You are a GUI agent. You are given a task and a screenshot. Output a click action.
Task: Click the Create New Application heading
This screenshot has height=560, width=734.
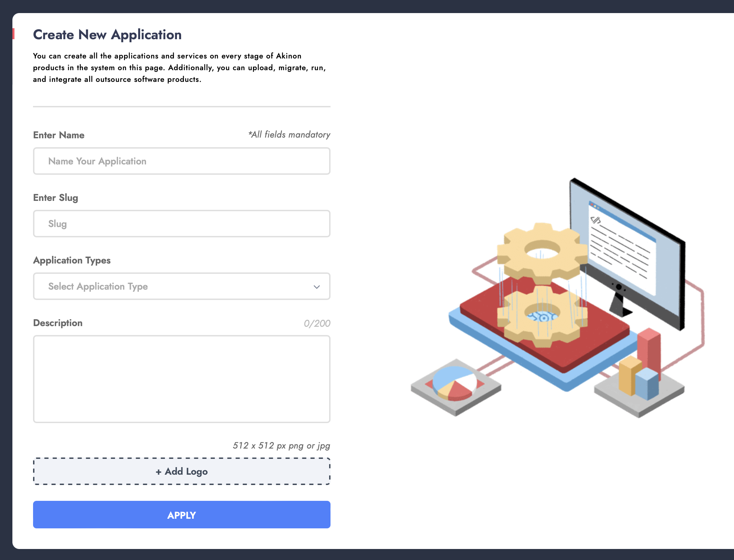(107, 35)
